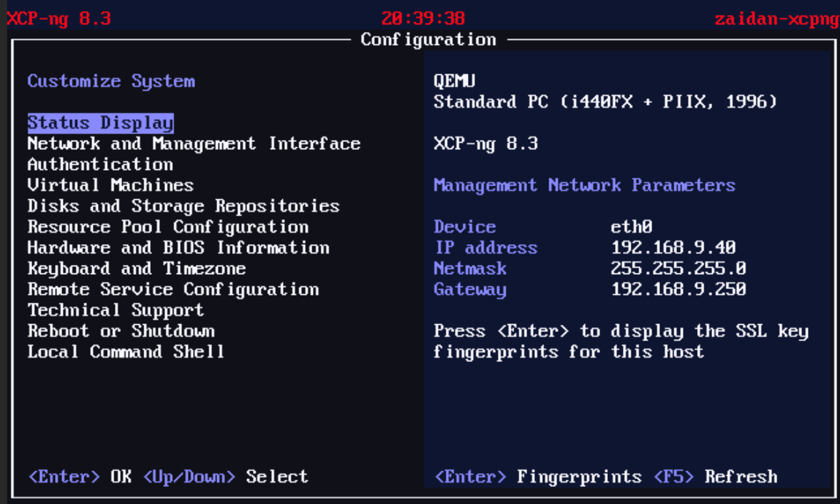Click the Netmask label
Image resolution: width=840 pixels, height=504 pixels.
tap(470, 269)
